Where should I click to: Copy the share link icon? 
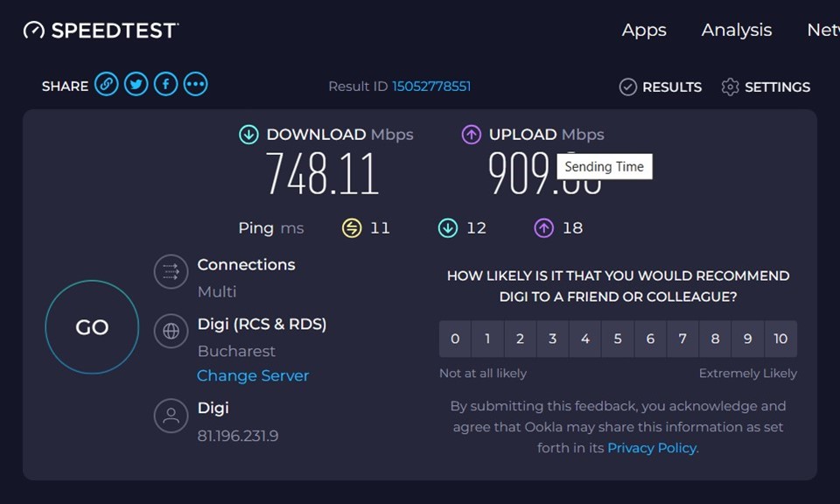pyautogui.click(x=107, y=85)
